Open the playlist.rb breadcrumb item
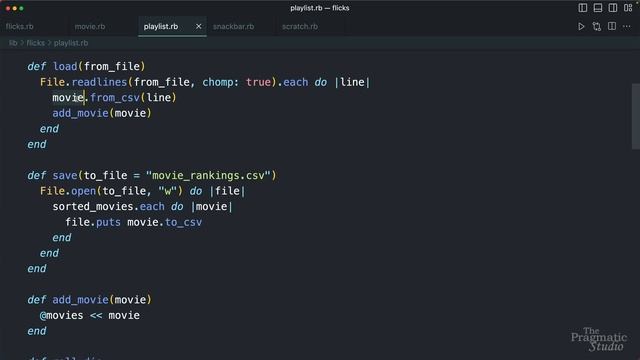 pyautogui.click(x=71, y=43)
